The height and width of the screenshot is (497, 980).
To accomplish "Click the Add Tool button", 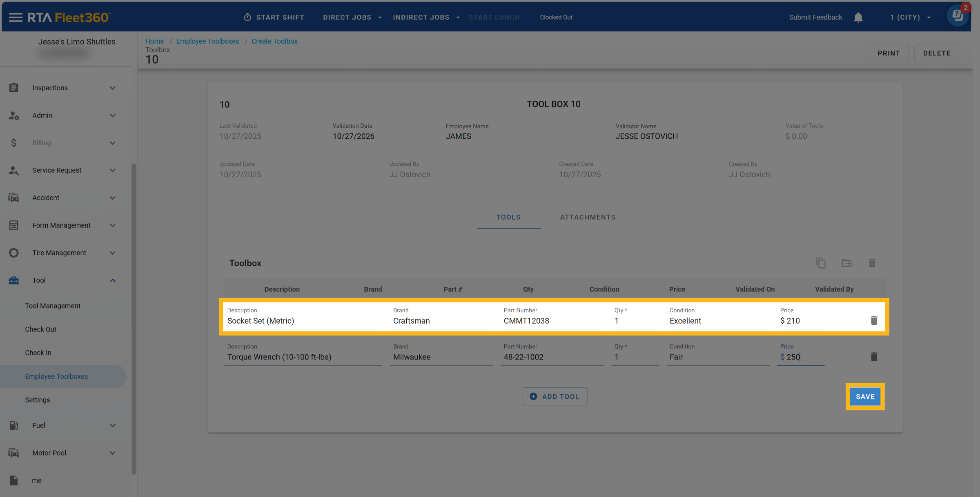I will 555,397.
